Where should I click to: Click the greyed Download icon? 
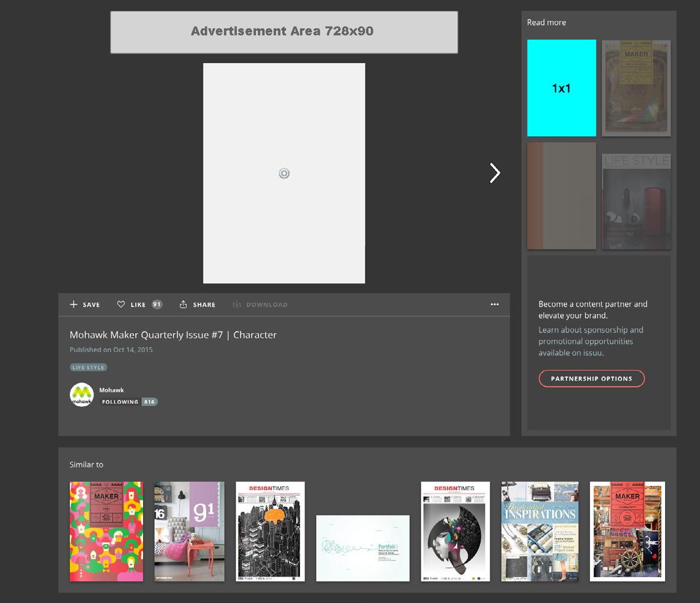[x=237, y=305]
